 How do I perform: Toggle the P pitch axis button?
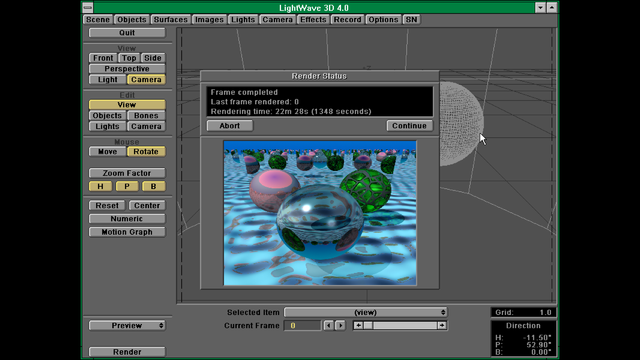[127, 187]
